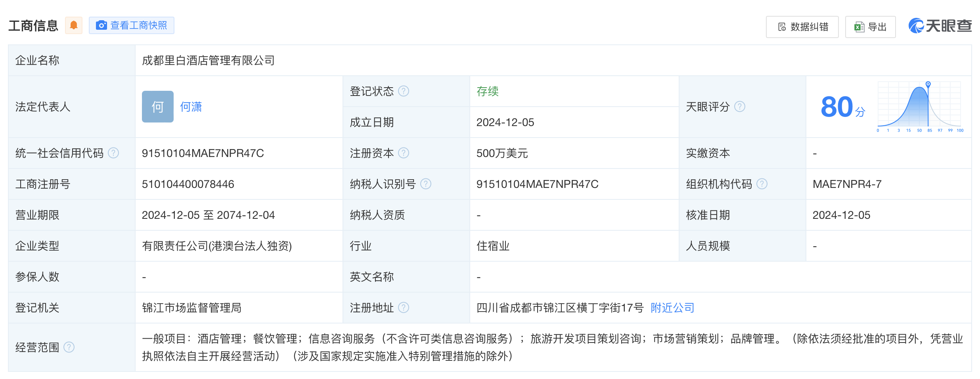Click help icon next to 统一社会信用代码
This screenshot has width=980, height=379.
pos(113,153)
